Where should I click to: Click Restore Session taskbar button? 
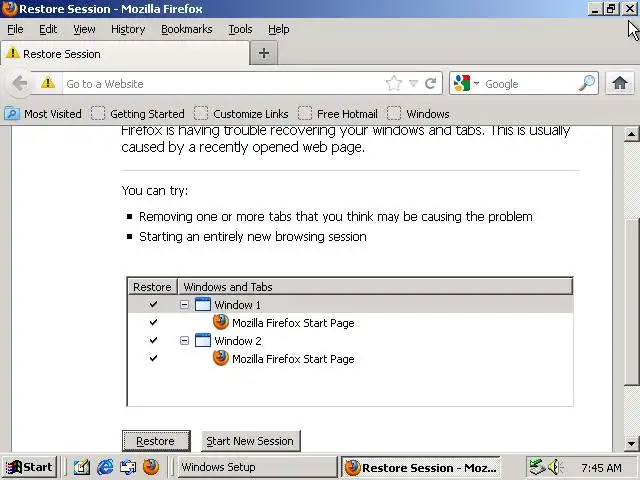pos(420,468)
